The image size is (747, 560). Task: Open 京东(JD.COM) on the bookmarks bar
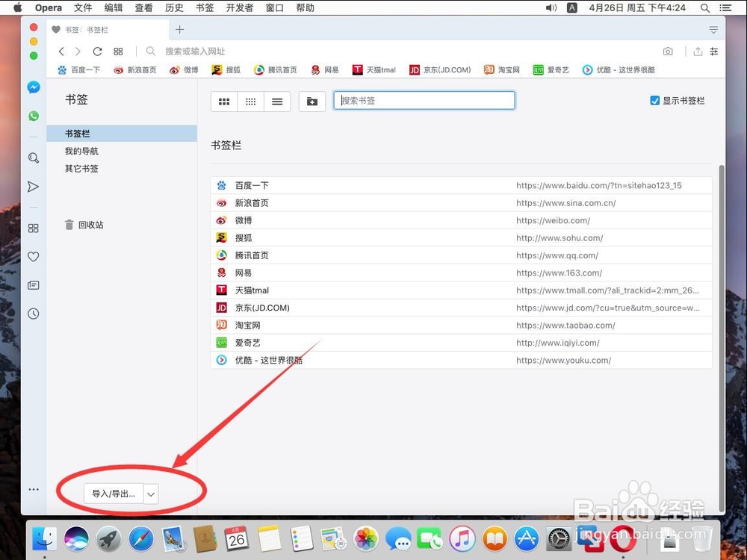pyautogui.click(x=440, y=70)
